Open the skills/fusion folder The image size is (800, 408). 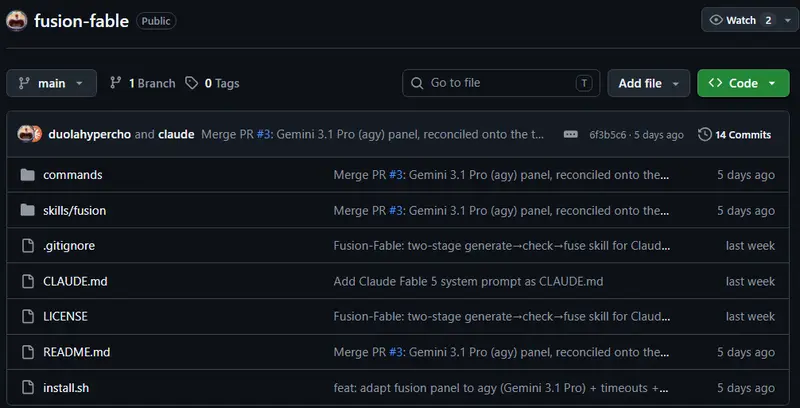pyautogui.click(x=74, y=210)
